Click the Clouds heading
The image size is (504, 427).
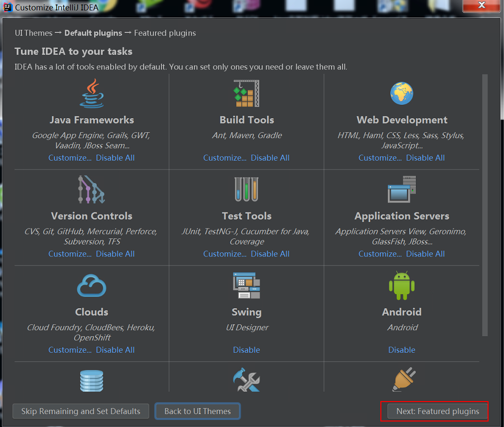click(x=92, y=312)
